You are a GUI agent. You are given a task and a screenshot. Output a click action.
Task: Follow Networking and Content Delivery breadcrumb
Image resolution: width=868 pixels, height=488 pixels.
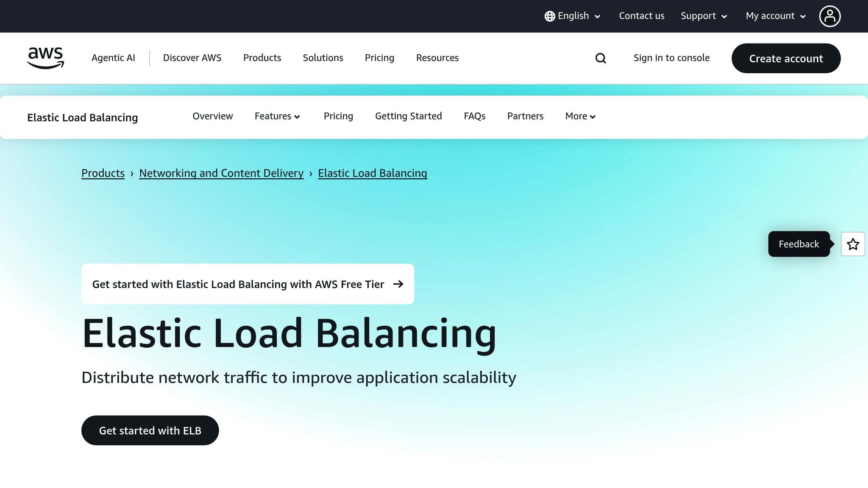tap(221, 173)
